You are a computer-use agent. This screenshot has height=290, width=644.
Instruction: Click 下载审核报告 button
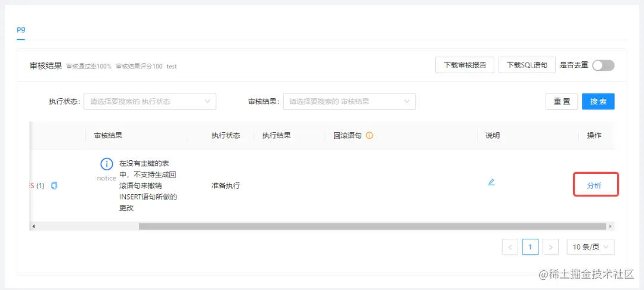(465, 66)
